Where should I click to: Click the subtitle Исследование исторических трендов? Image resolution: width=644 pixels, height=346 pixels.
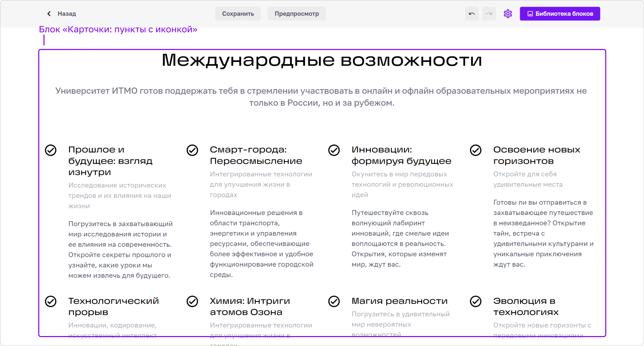point(120,195)
